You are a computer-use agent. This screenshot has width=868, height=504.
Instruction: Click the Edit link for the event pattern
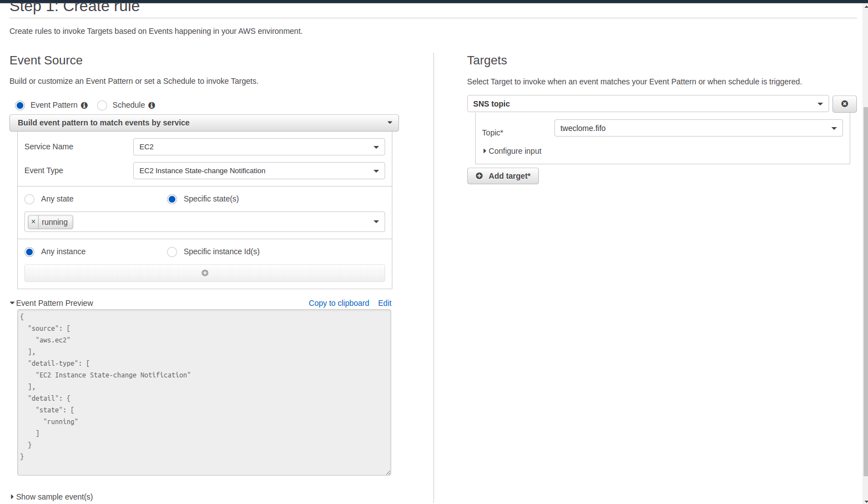tap(385, 303)
